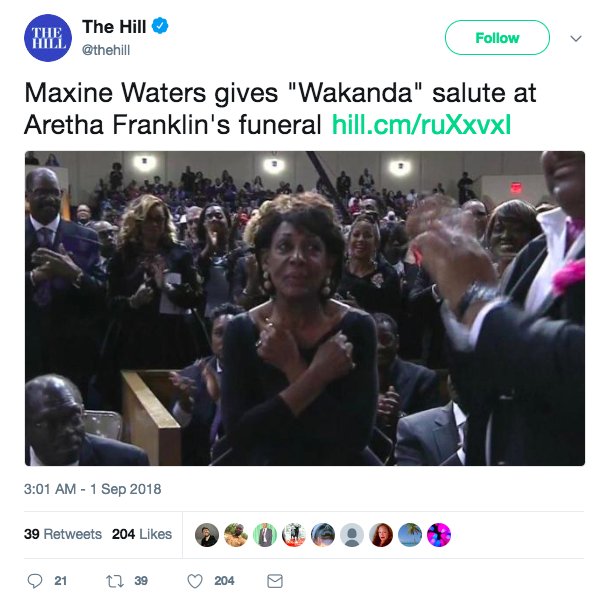This screenshot has height=603, width=603.
Task: Open the palm tree liker avatar
Action: (410, 535)
